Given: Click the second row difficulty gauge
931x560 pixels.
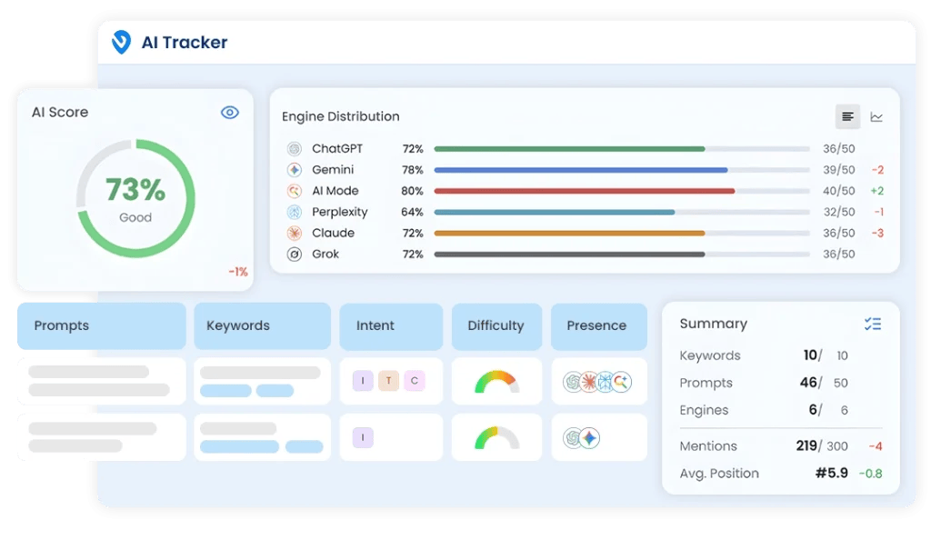Looking at the screenshot, I should tap(497, 437).
